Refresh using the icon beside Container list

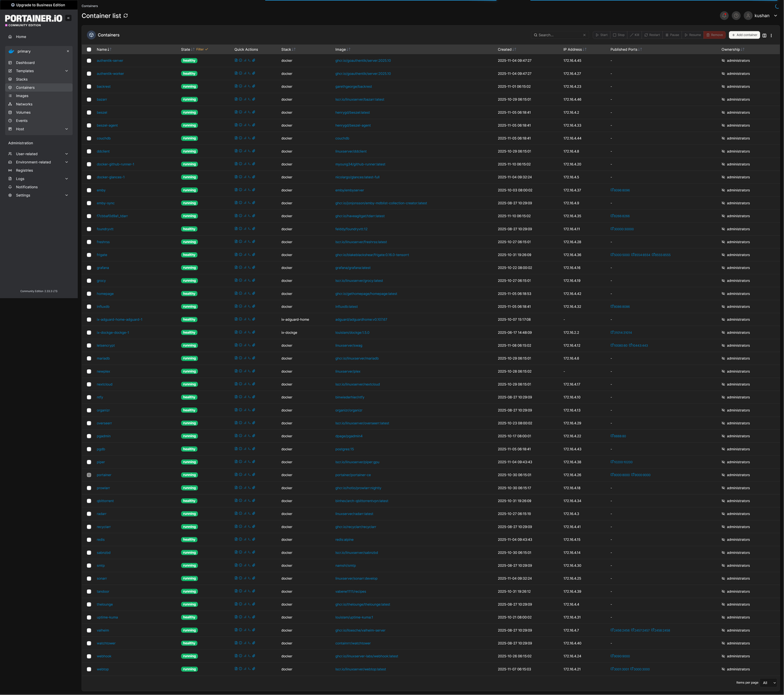tap(126, 16)
